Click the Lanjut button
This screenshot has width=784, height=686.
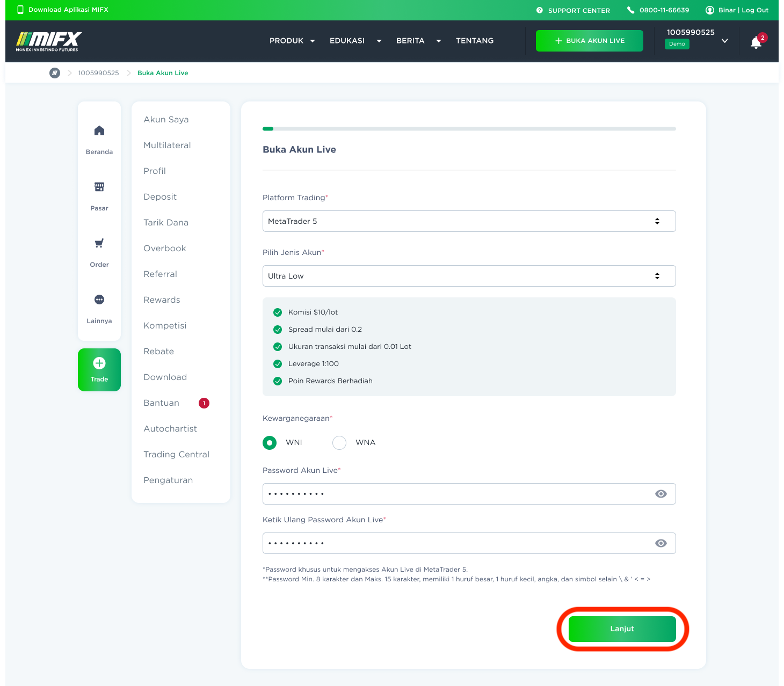[621, 629]
